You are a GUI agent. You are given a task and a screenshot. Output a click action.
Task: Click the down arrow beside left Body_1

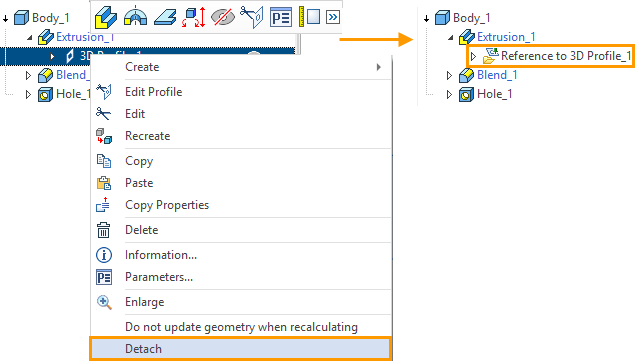pos(6,19)
